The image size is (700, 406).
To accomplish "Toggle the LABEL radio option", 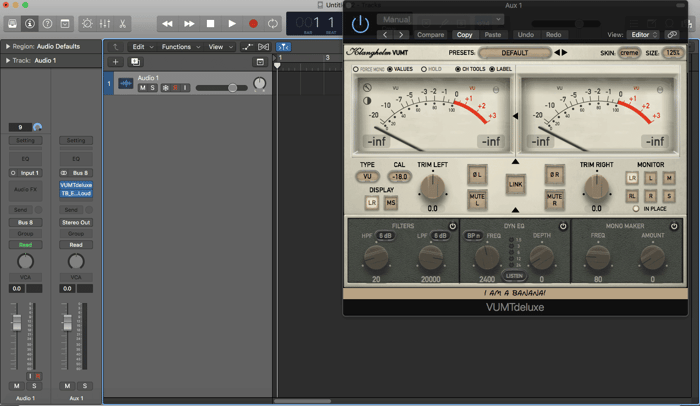I will click(492, 69).
